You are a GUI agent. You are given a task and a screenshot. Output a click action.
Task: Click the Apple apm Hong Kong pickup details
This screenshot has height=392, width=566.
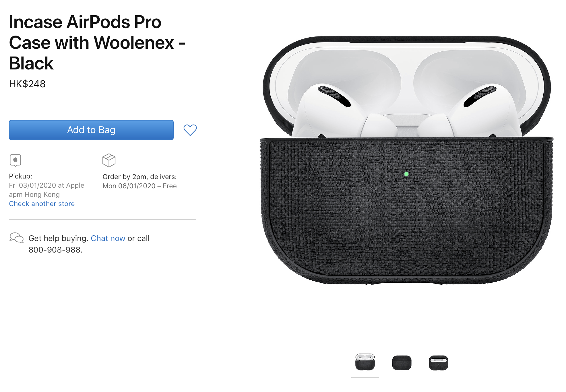pyautogui.click(x=46, y=190)
